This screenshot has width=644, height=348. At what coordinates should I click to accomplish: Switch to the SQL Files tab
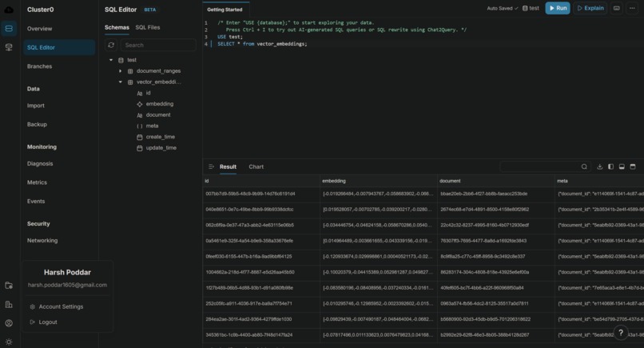coord(148,27)
